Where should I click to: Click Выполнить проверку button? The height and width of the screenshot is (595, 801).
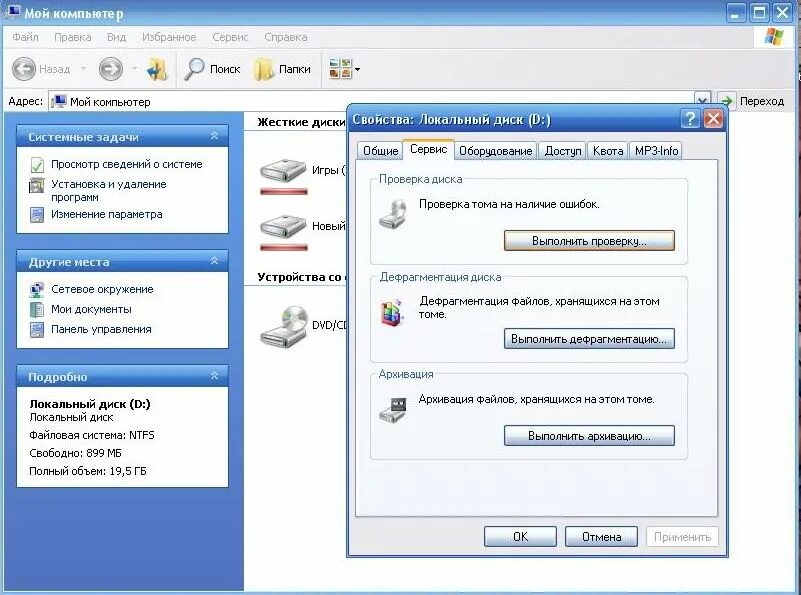coord(589,241)
